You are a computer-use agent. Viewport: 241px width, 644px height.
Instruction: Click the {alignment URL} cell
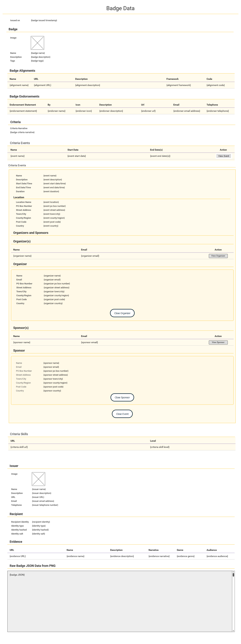43,85
